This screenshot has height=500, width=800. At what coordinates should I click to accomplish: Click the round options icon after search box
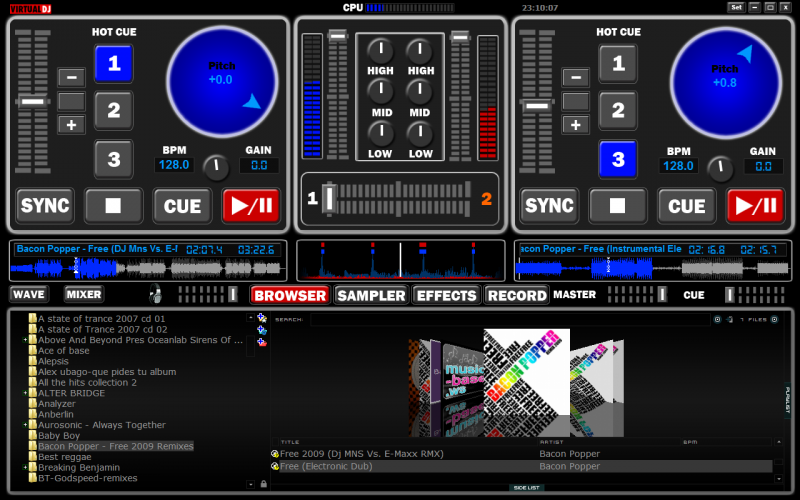(717, 319)
